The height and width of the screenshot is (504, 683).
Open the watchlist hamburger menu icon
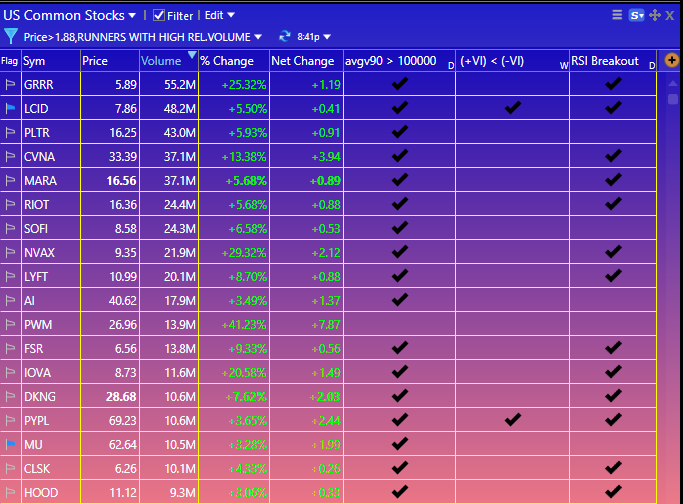click(617, 15)
